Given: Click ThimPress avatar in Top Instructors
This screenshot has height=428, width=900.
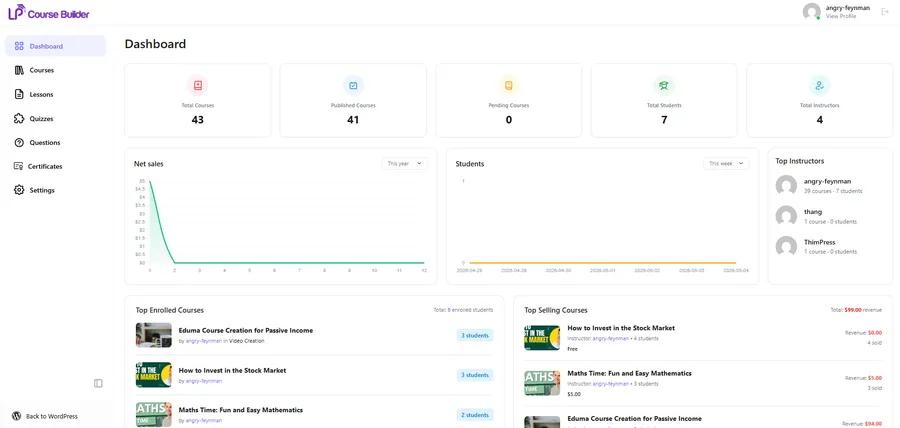Looking at the screenshot, I should (x=786, y=246).
